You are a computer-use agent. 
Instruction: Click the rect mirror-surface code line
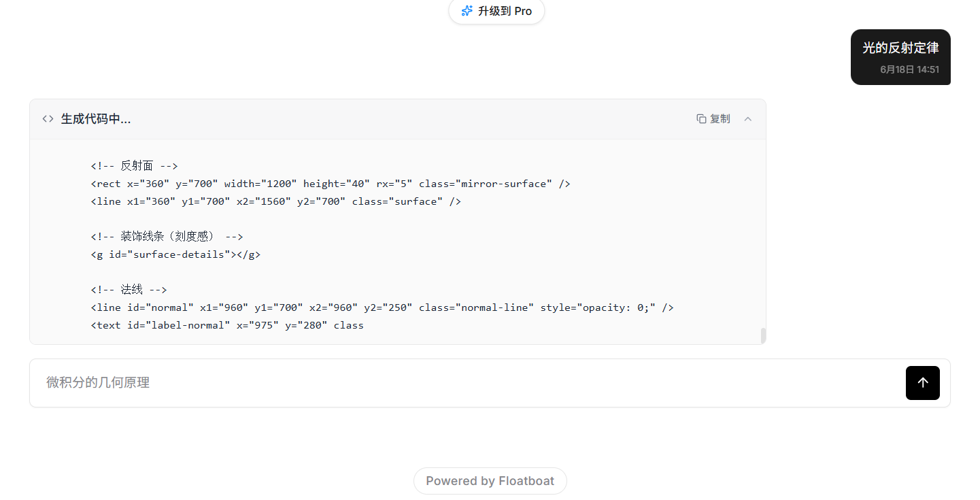(x=331, y=184)
